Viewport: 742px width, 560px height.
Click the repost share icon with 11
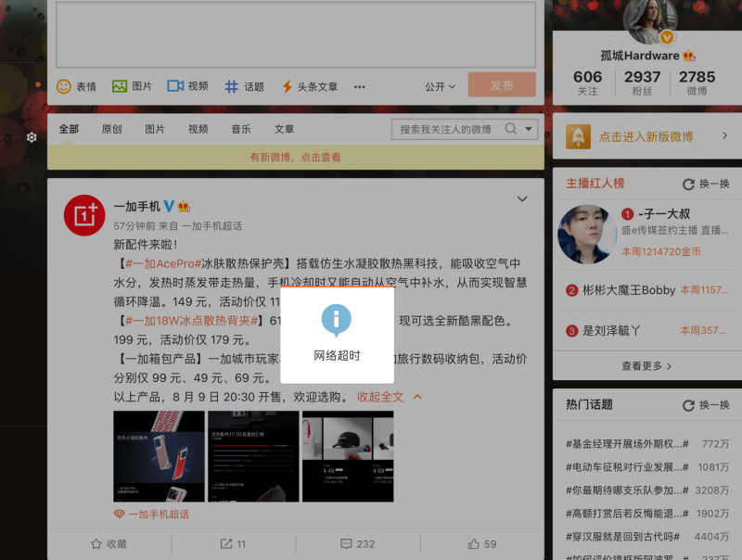[x=226, y=544]
